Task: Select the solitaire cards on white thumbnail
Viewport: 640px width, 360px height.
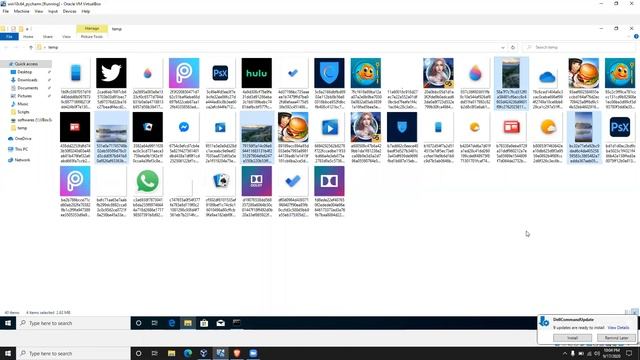Action: click(x=220, y=181)
